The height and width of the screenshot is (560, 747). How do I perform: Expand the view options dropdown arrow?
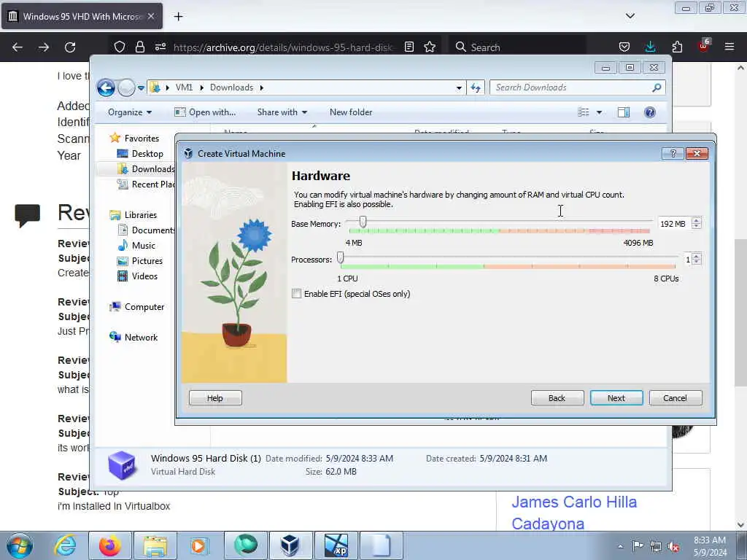point(600,112)
